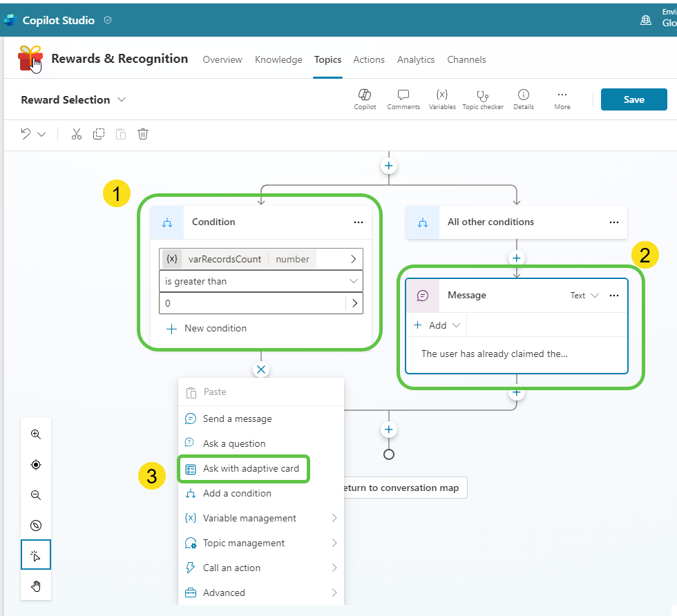Open the 'is greater than' operator dropdown

coord(261,281)
